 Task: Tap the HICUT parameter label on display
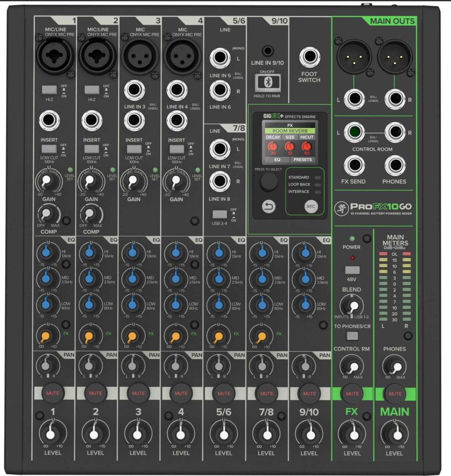(x=307, y=137)
